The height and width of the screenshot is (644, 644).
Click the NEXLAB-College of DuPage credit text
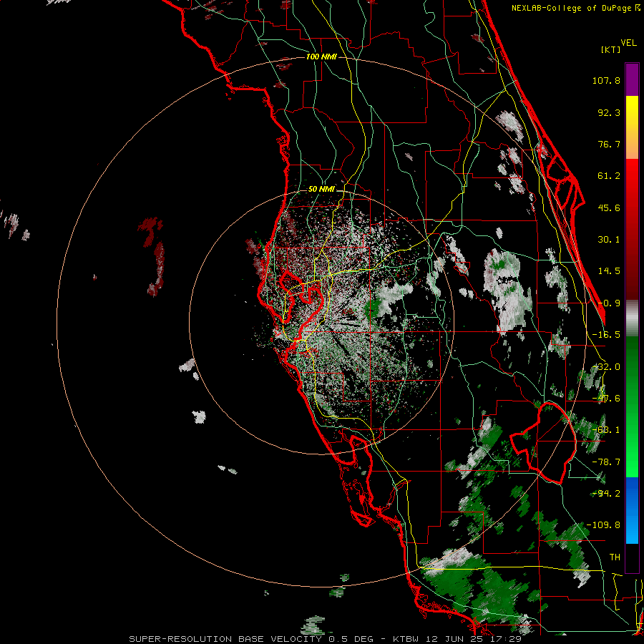click(x=571, y=8)
